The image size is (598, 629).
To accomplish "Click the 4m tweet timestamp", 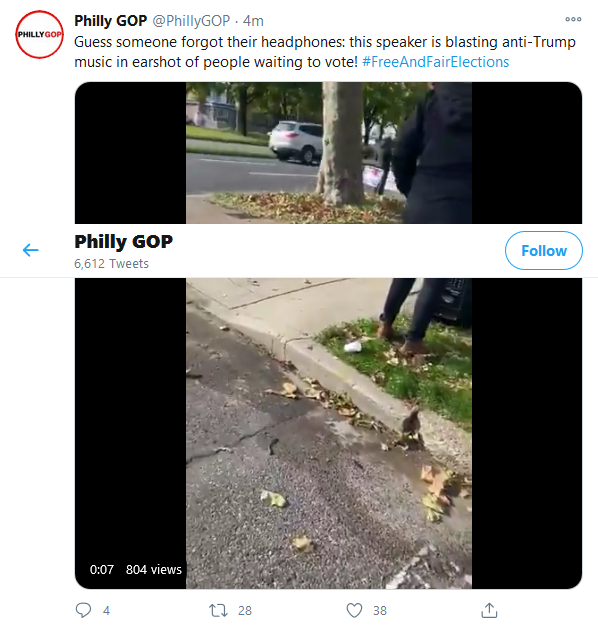I will 253,20.
